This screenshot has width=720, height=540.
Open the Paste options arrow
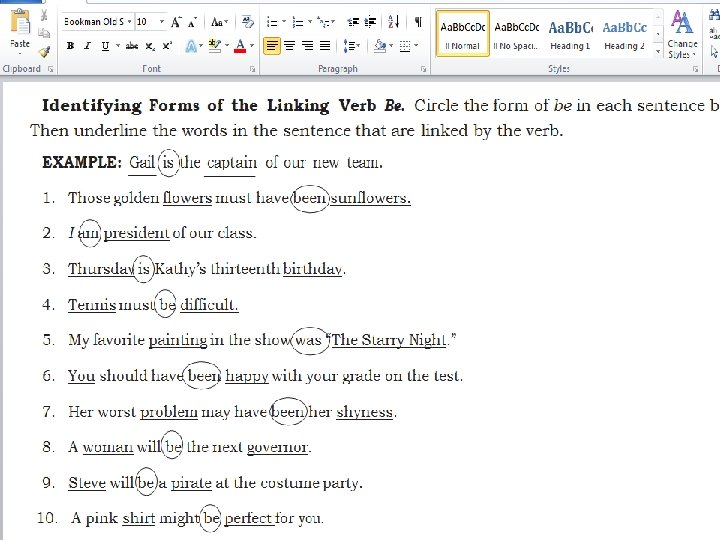coord(20,53)
